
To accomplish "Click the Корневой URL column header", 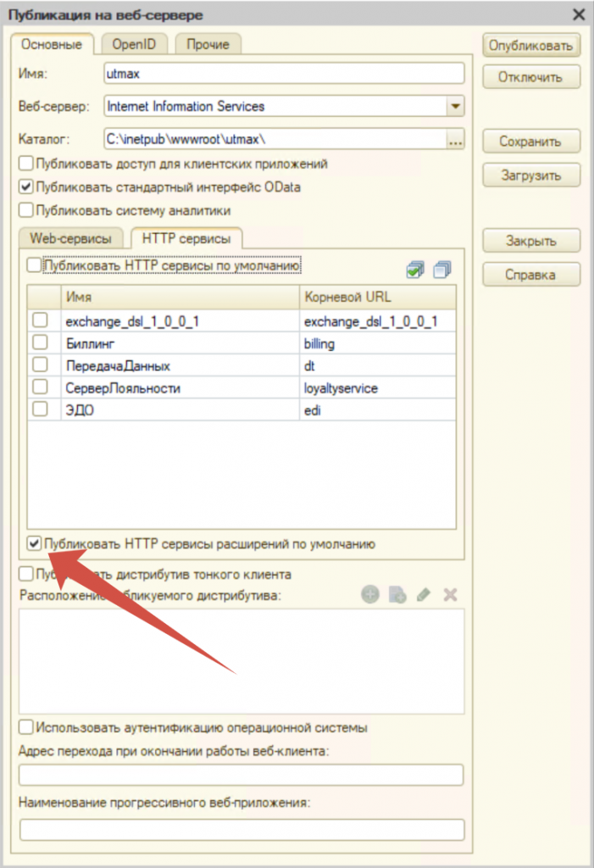I will coord(378,298).
